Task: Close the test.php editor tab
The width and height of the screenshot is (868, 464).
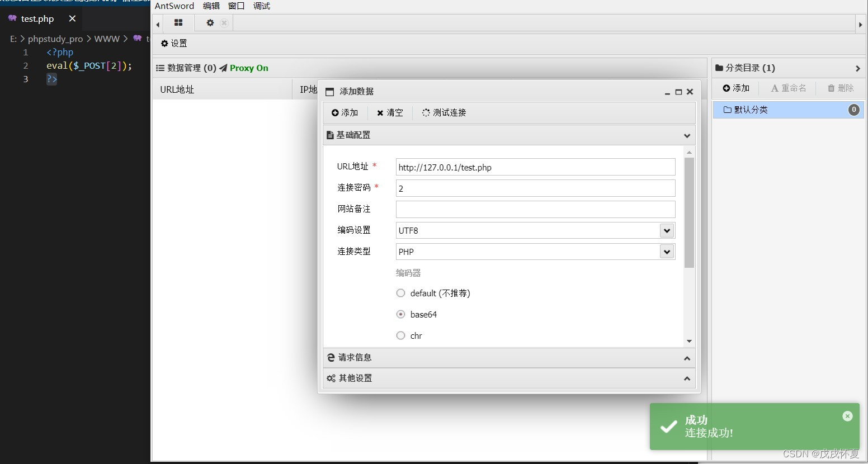Action: point(72,18)
